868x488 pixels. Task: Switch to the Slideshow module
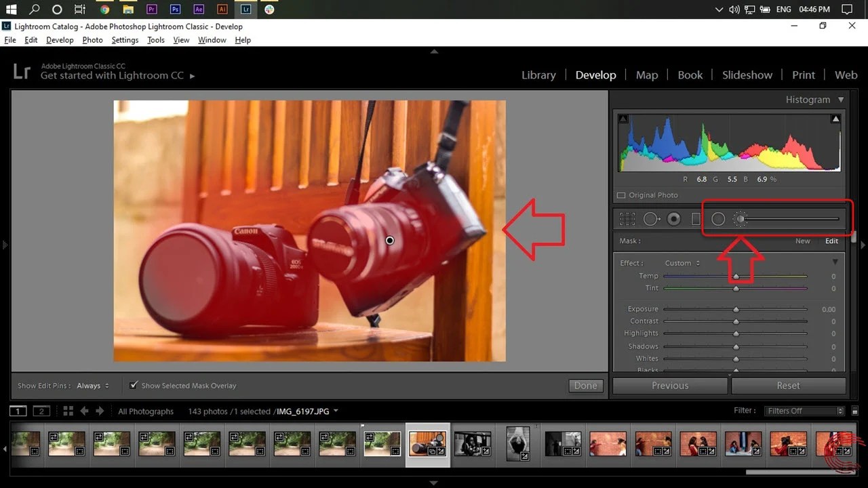click(x=747, y=75)
